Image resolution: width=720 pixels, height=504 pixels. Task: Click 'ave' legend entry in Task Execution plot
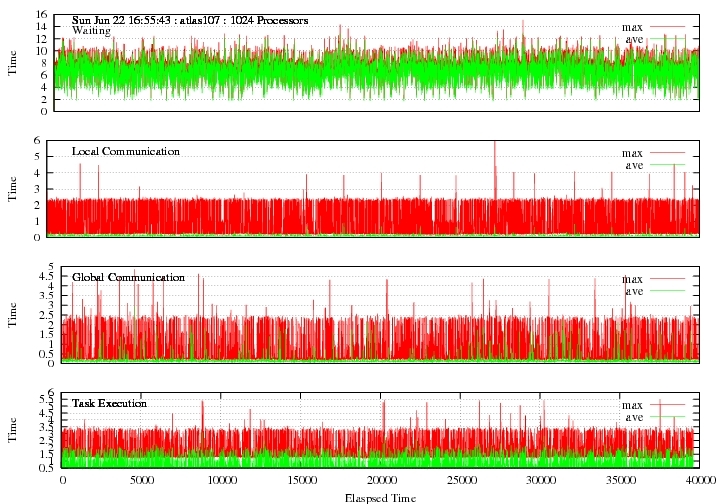tap(634, 417)
